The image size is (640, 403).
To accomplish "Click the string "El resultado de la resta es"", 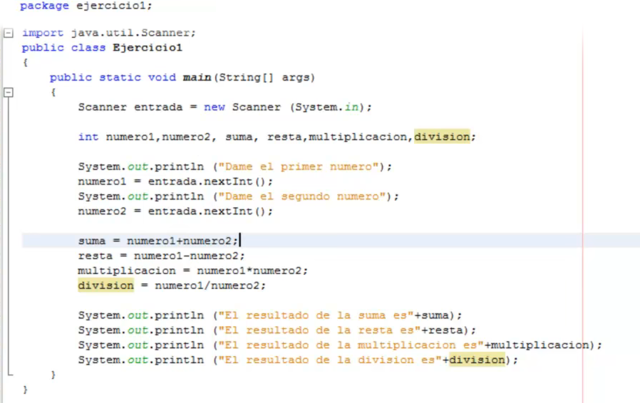I will 319,330.
